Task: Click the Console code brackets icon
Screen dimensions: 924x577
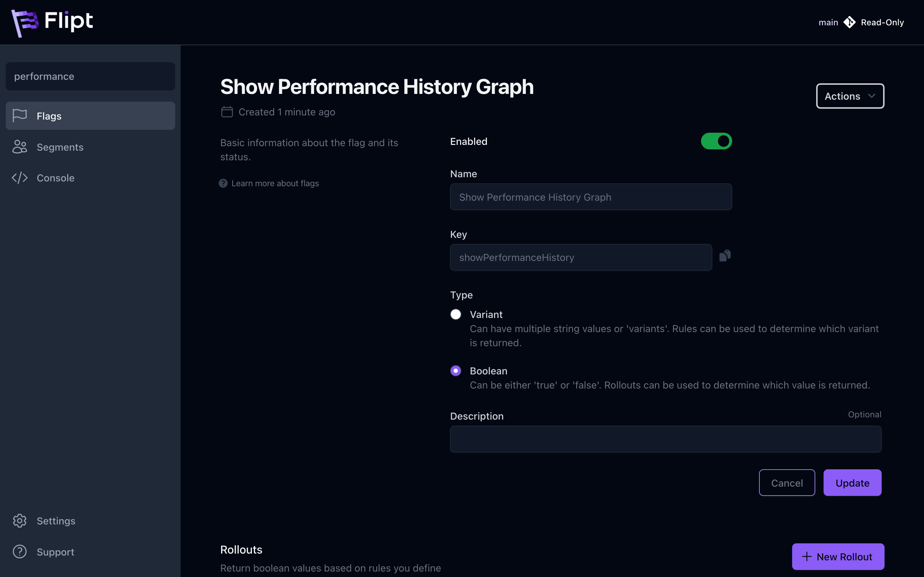Action: pos(20,178)
